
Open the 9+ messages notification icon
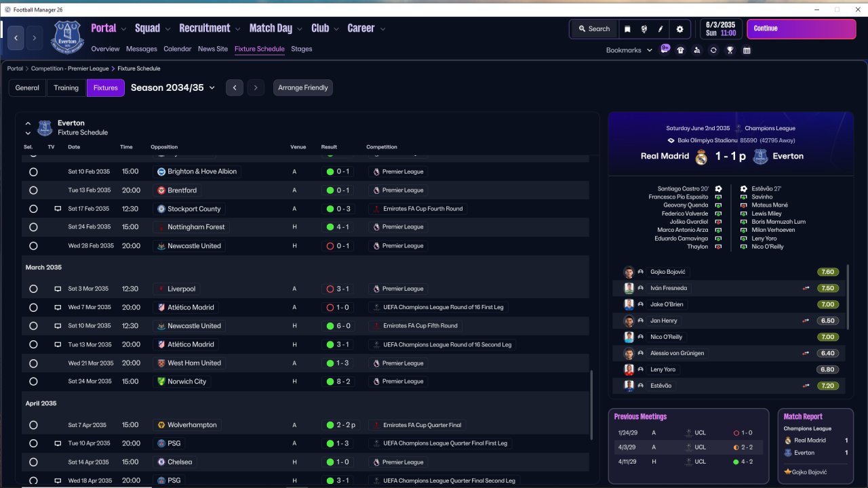665,49
